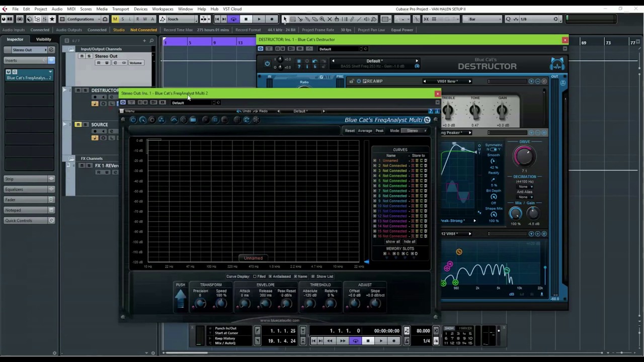Click the Not Connected studio status
The width and height of the screenshot is (644, 362).
point(143,30)
